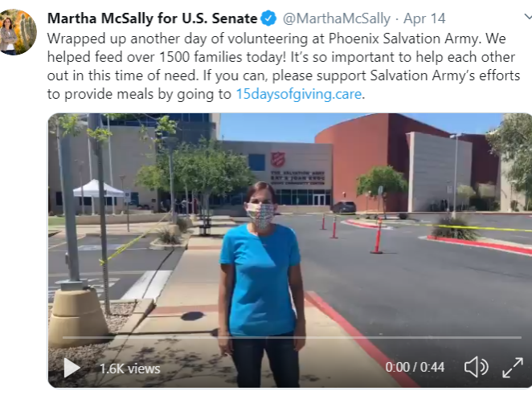532x399 pixels.
Task: Open the tweet via Apr 14 timestamp
Action: (424, 18)
